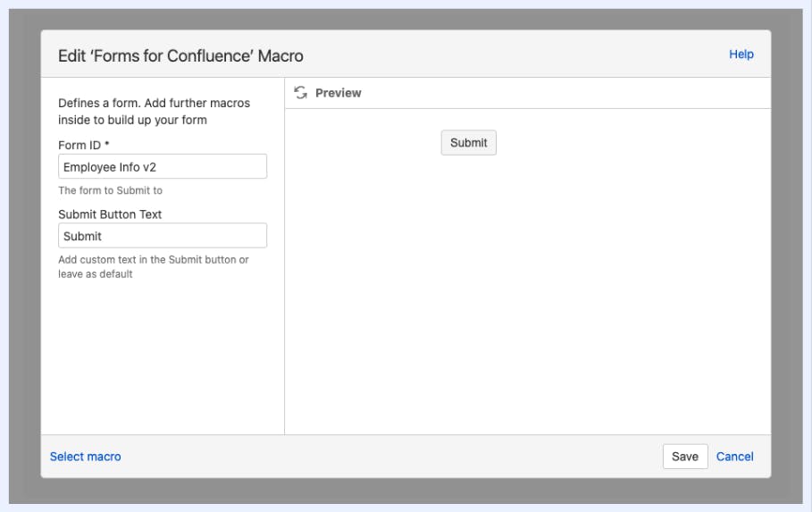Click the Preview header label

339,93
